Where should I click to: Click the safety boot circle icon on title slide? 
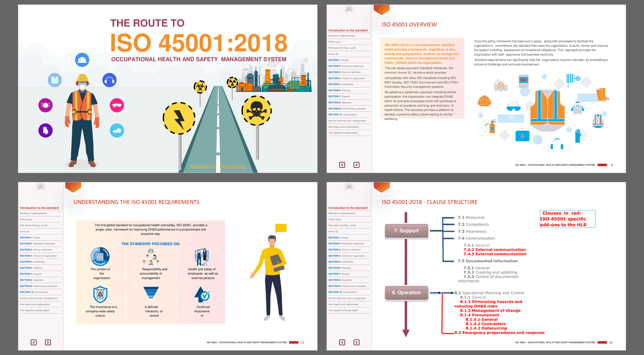[x=116, y=130]
